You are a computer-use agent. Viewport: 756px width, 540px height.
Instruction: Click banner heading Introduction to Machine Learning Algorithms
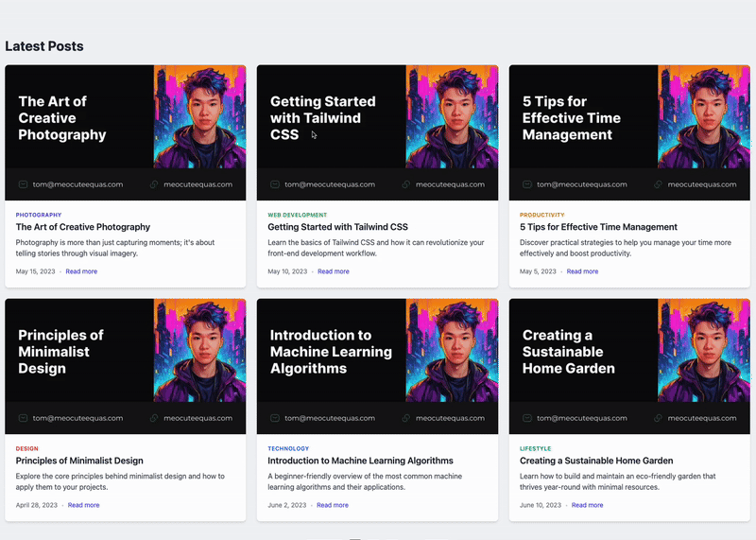[x=332, y=352]
